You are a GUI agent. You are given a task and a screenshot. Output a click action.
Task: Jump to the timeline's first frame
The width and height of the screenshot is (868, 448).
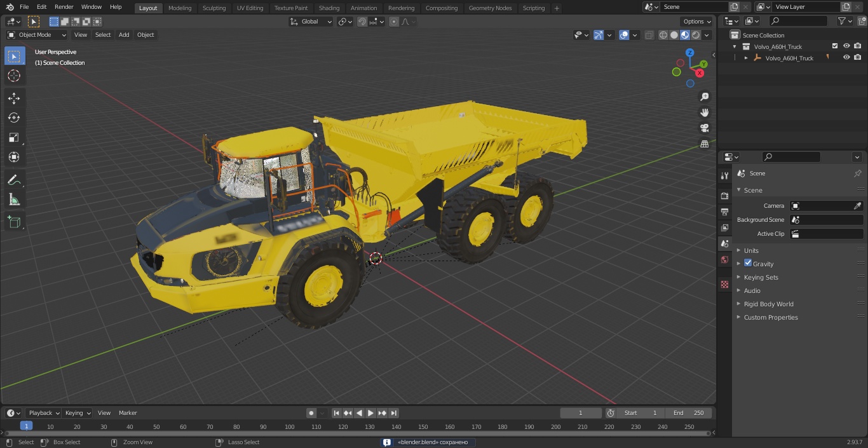pyautogui.click(x=336, y=413)
